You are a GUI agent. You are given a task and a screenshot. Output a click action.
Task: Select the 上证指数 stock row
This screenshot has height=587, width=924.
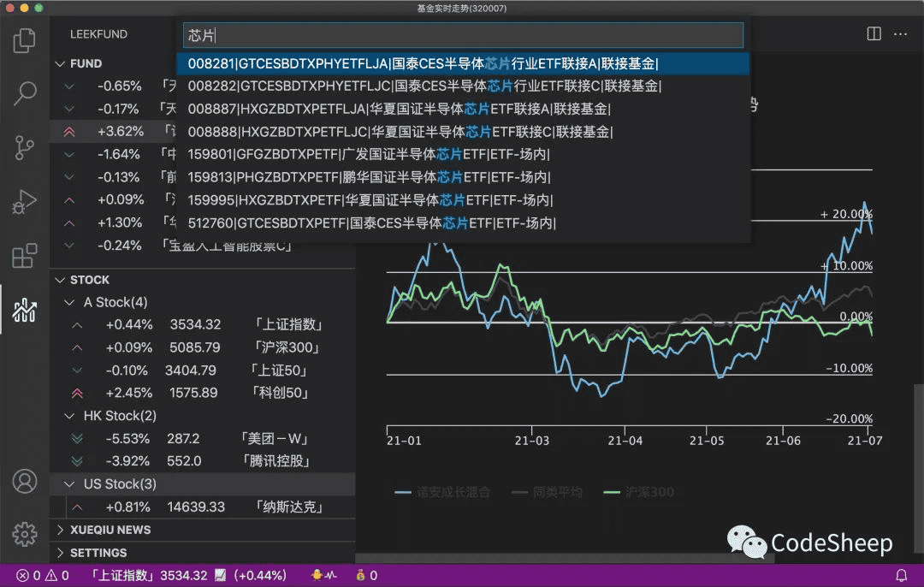pyautogui.click(x=203, y=325)
